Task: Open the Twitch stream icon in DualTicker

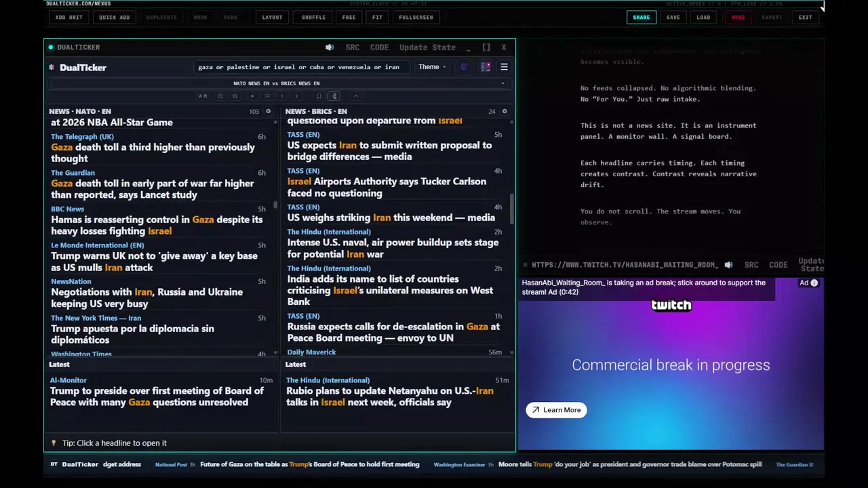Action: click(x=464, y=67)
